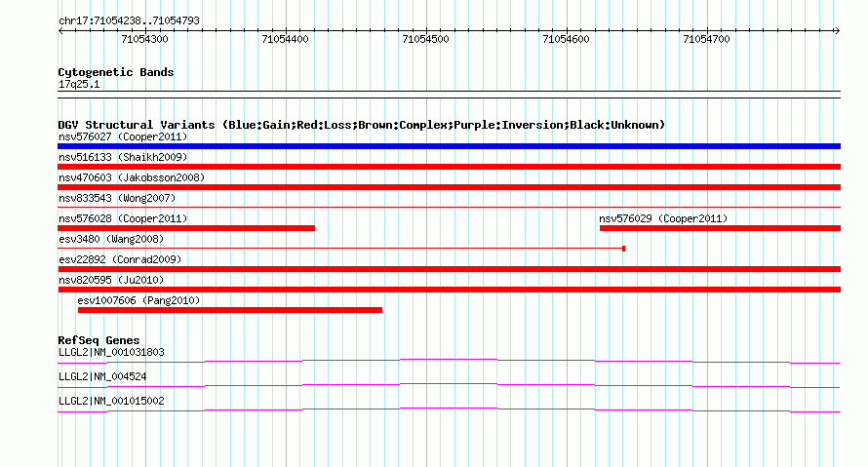The height and width of the screenshot is (467, 868).
Task: Click the esv3480 red end marker
Action: [624, 249]
